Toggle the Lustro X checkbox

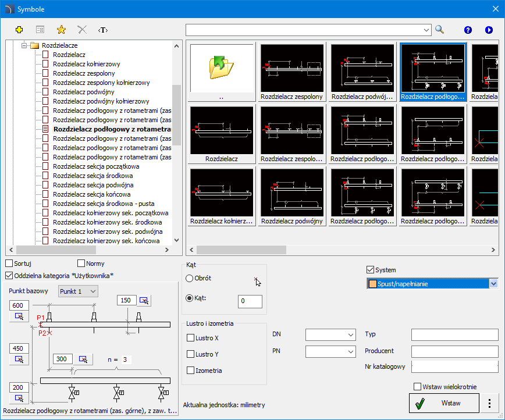[190, 338]
